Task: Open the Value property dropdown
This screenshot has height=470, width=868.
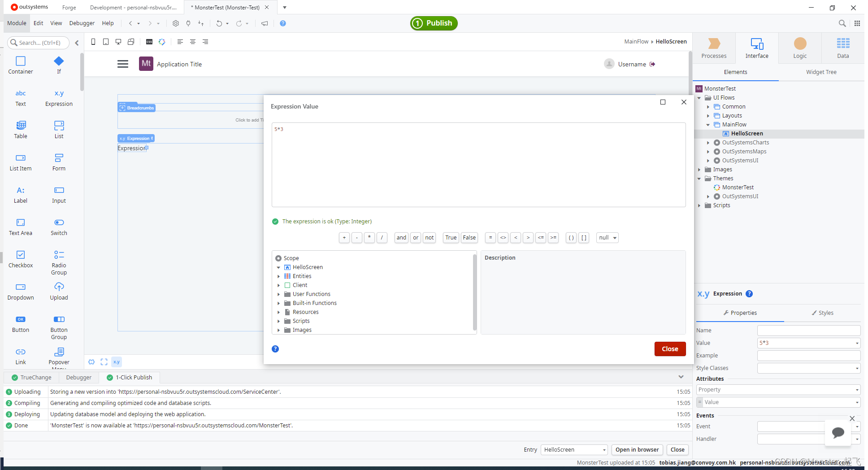Action: tap(857, 343)
